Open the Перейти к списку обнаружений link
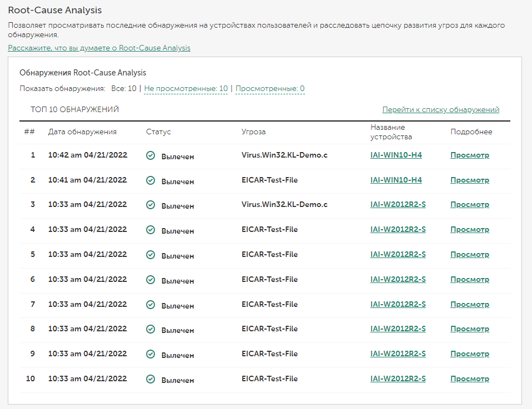 pos(440,109)
